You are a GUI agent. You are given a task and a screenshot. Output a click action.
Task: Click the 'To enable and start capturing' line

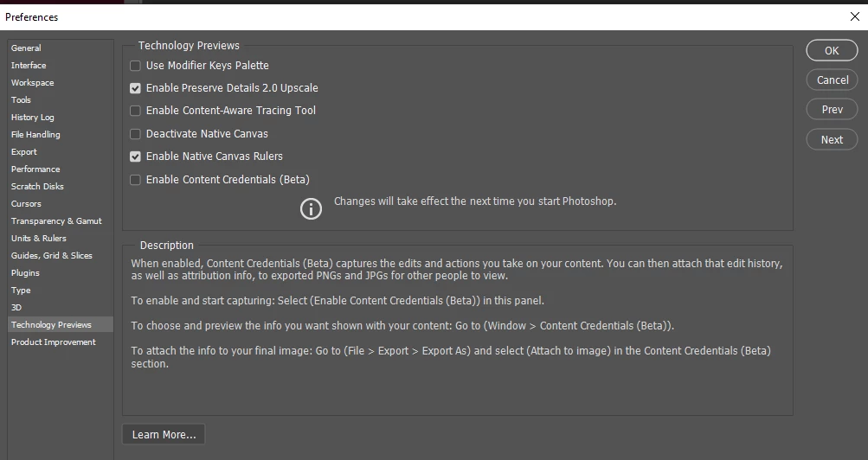[x=338, y=301]
